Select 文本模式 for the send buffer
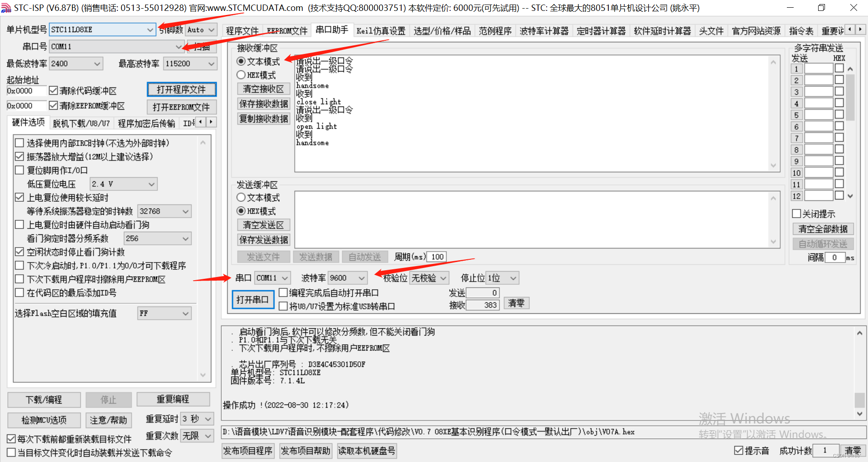The width and height of the screenshot is (868, 462). pos(241,197)
